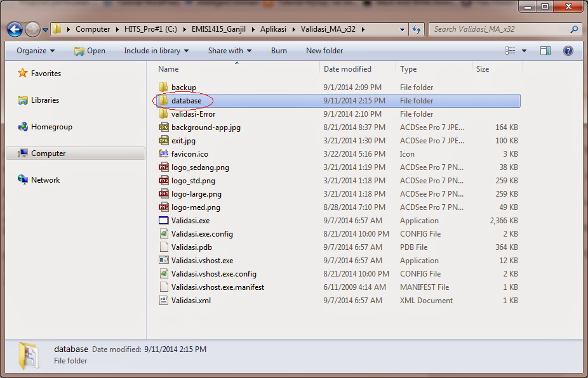Screen dimensions: 588x378
Task: Click the Burn menu option
Action: coord(279,51)
